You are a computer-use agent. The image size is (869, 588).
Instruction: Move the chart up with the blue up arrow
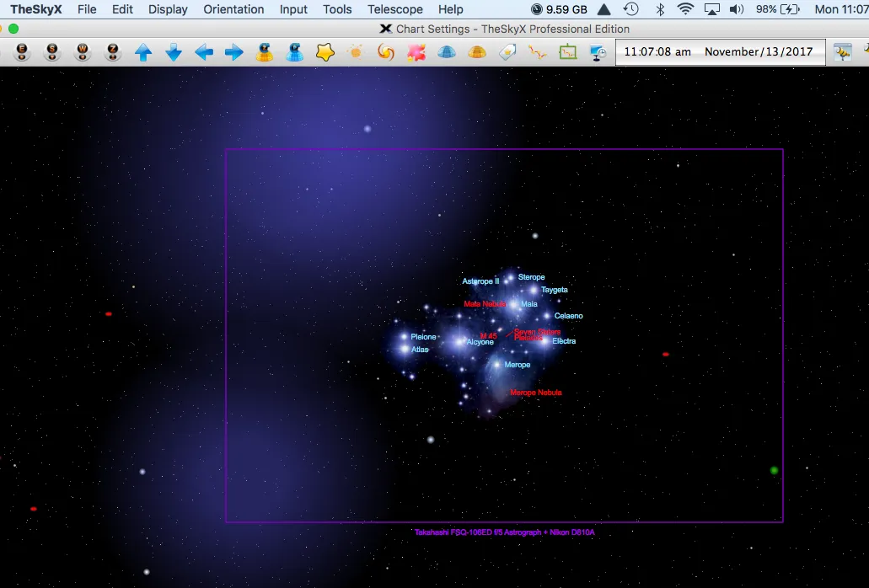click(x=143, y=52)
